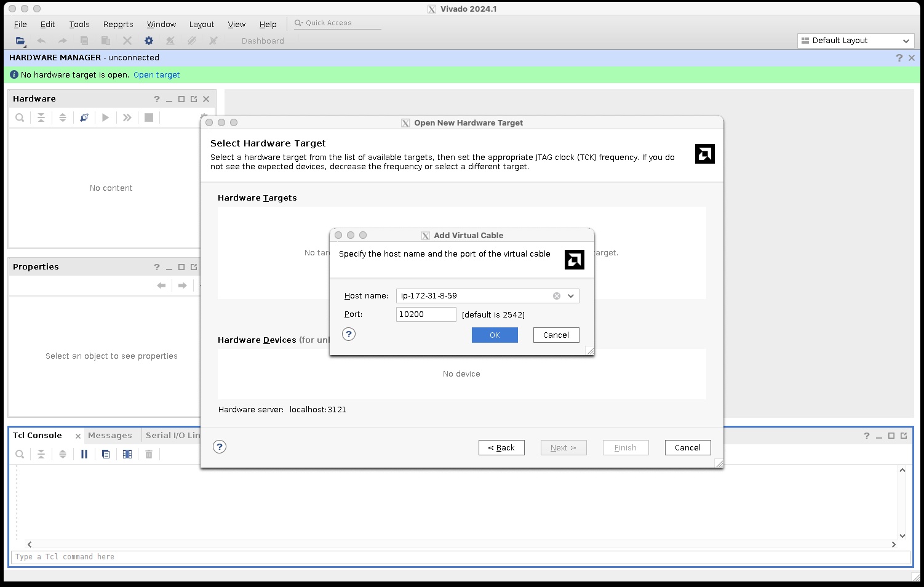Open the Tools menu

pyautogui.click(x=79, y=25)
